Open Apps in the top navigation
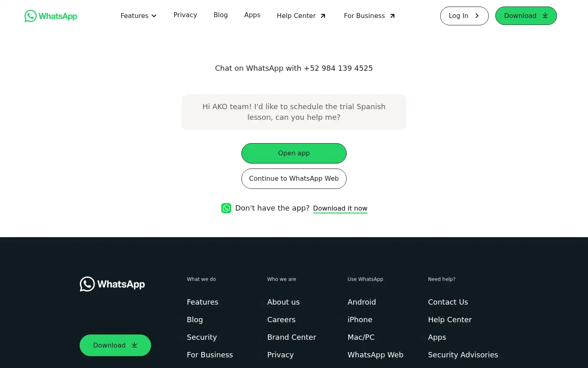Screen dimensions: 588x368 pos(252,15)
